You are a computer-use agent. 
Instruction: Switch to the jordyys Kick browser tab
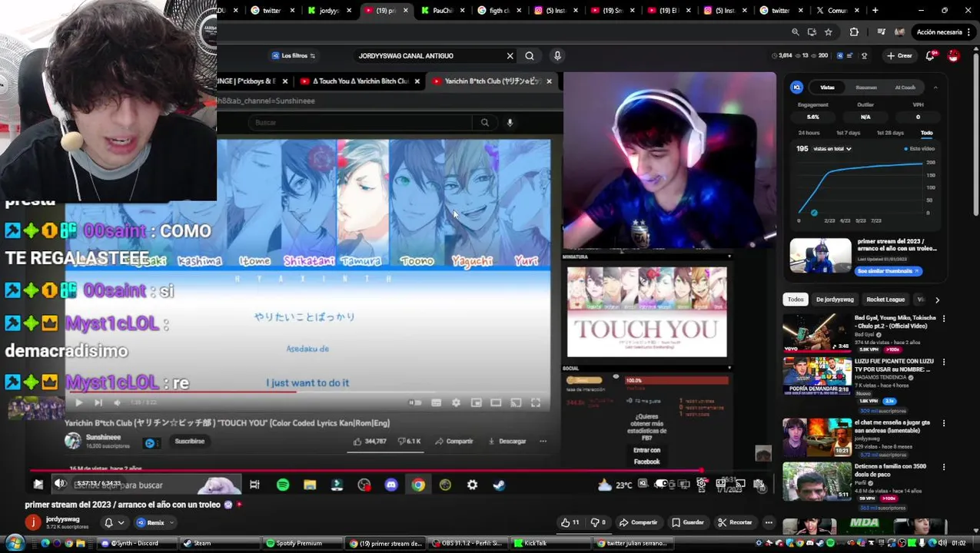pos(330,10)
